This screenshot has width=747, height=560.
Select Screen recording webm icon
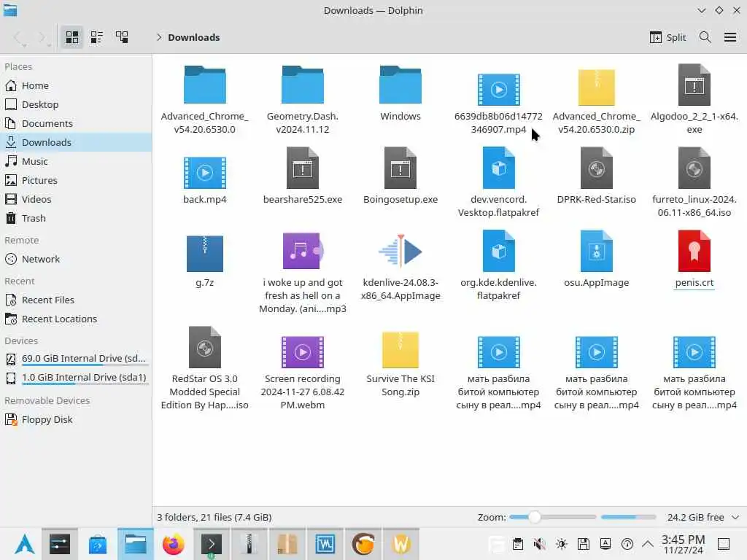(303, 352)
